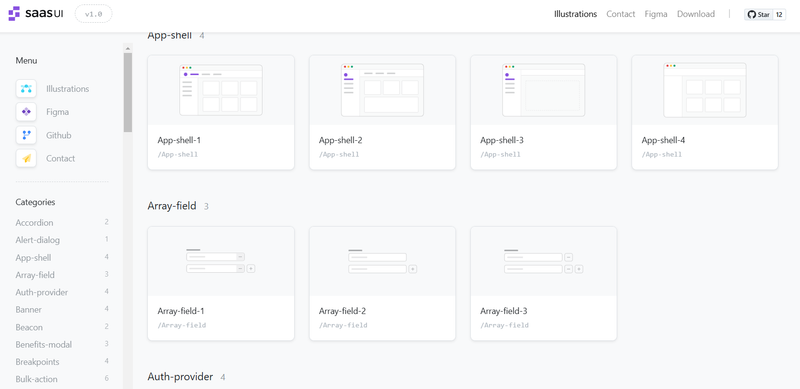Click the Categories heading in sidebar

point(35,202)
